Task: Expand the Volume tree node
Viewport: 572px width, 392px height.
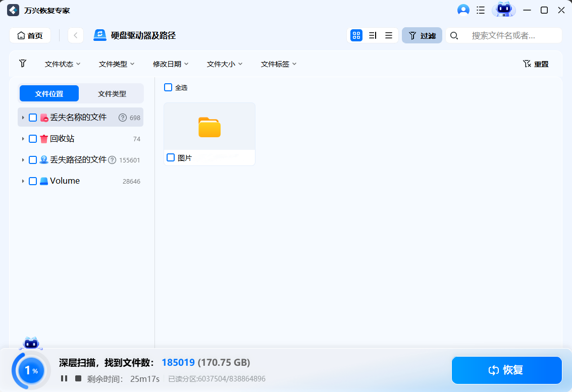Action: click(22, 181)
